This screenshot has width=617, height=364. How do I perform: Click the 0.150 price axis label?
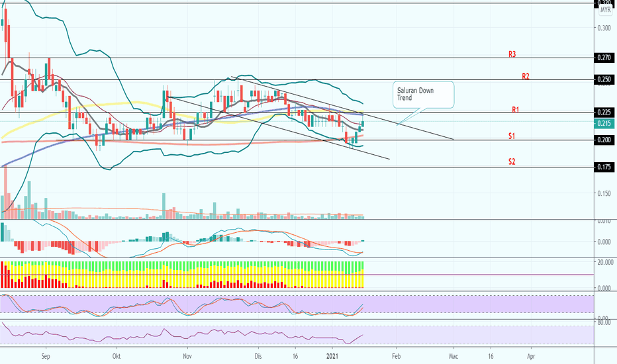604,194
